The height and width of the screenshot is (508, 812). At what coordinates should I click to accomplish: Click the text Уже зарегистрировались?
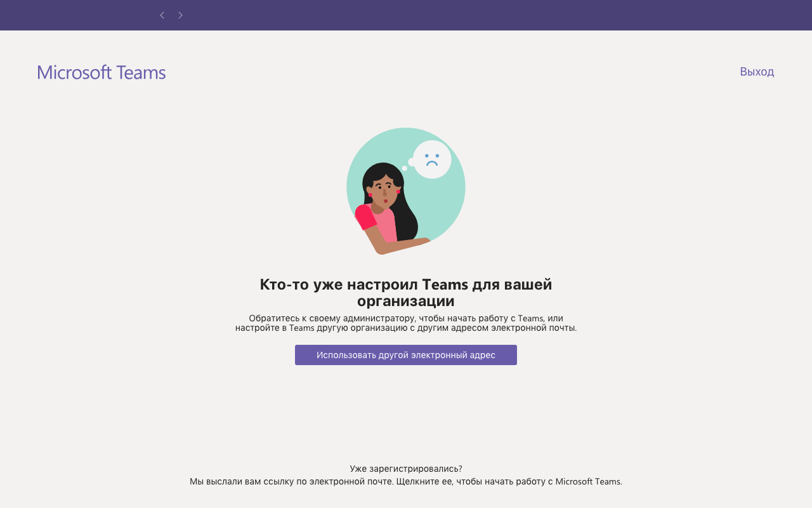[406, 469]
